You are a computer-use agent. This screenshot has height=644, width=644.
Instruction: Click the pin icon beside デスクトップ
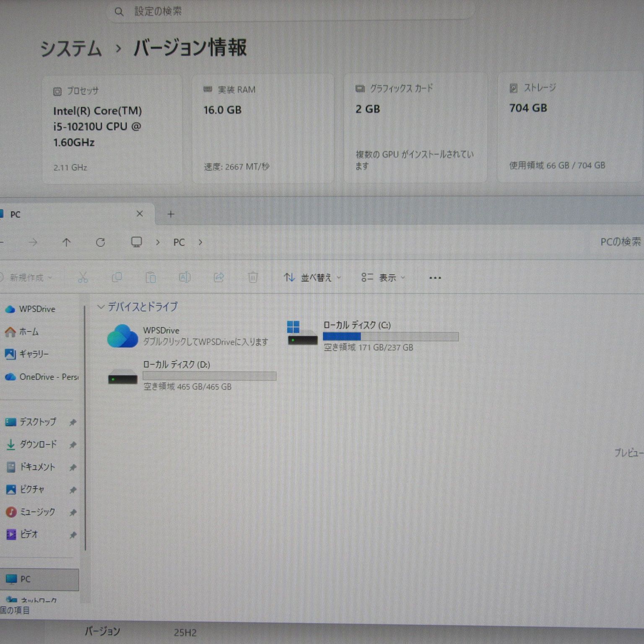[x=73, y=422]
